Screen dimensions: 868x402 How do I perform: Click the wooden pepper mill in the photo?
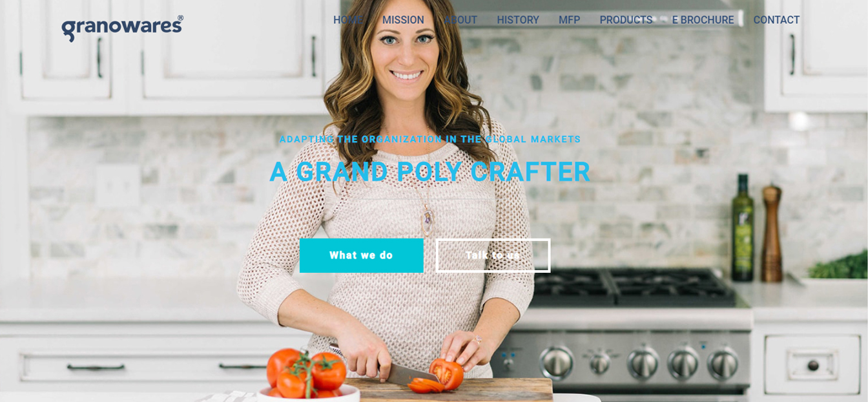[771, 233]
